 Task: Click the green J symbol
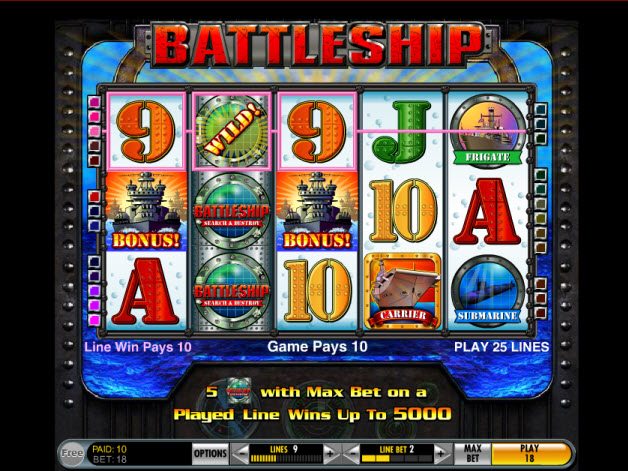402,131
